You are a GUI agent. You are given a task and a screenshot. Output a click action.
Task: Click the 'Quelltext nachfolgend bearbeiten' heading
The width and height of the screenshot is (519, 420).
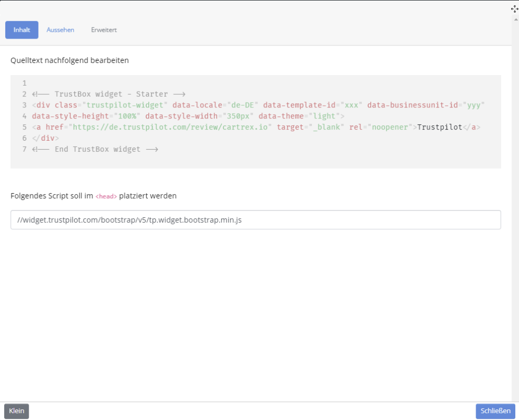point(69,60)
